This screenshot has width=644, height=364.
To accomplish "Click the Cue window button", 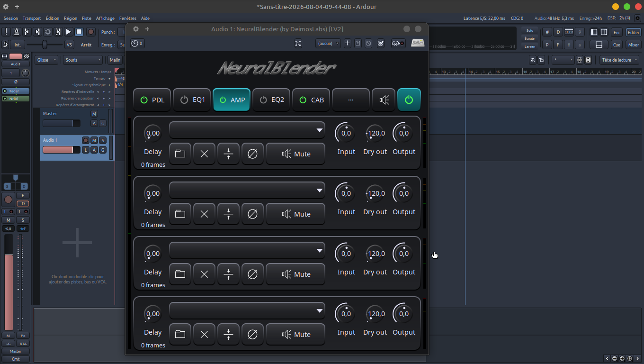I will pyautogui.click(x=617, y=45).
